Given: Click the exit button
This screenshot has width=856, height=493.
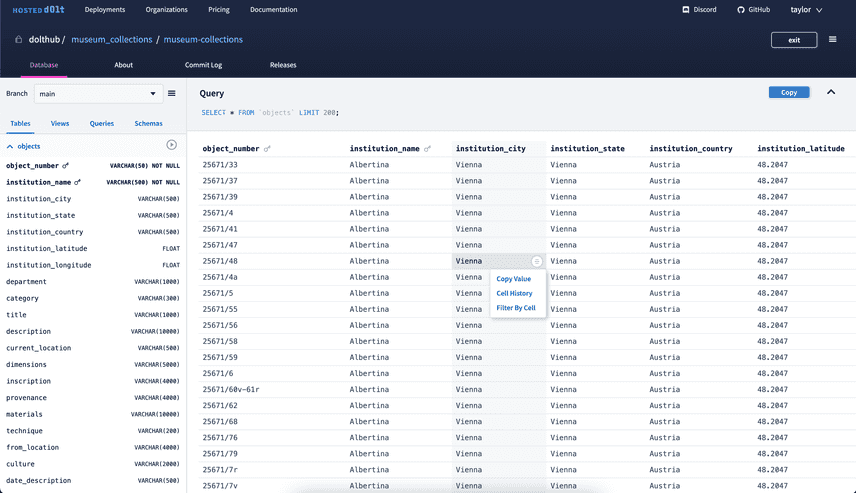Looking at the screenshot, I should 794,40.
